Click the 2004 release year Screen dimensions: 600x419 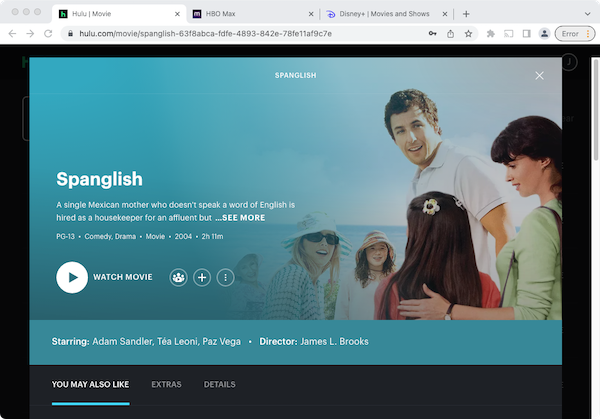(x=183, y=236)
